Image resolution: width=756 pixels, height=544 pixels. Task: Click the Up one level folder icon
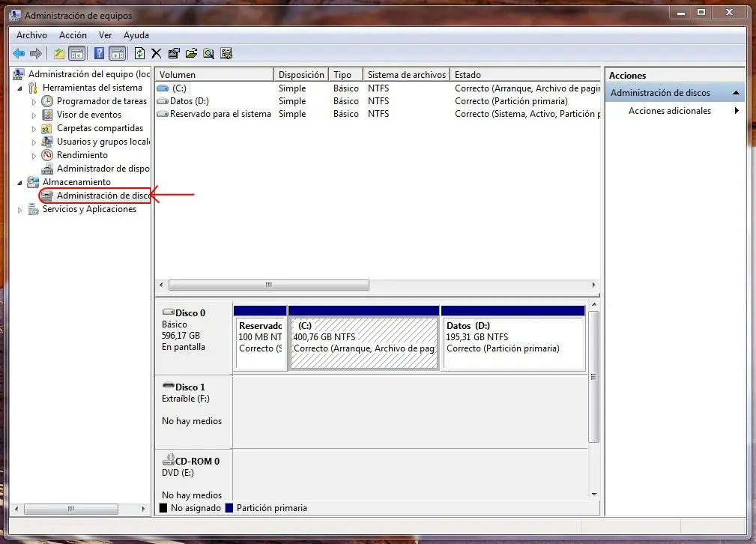pos(59,53)
